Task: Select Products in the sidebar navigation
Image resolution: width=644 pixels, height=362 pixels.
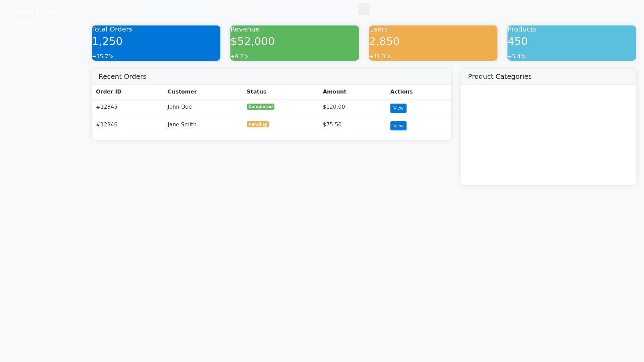Action: (19, 47)
